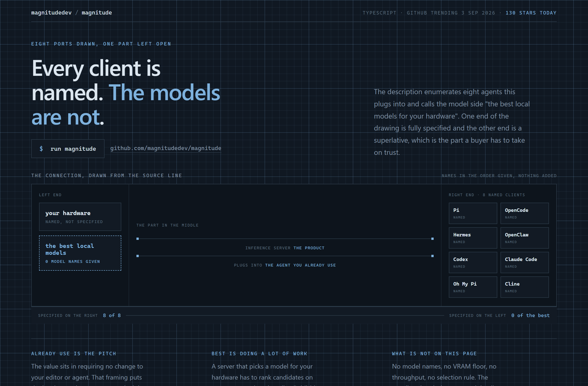Select the Pi client card
This screenshot has width=588, height=386.
click(x=473, y=213)
